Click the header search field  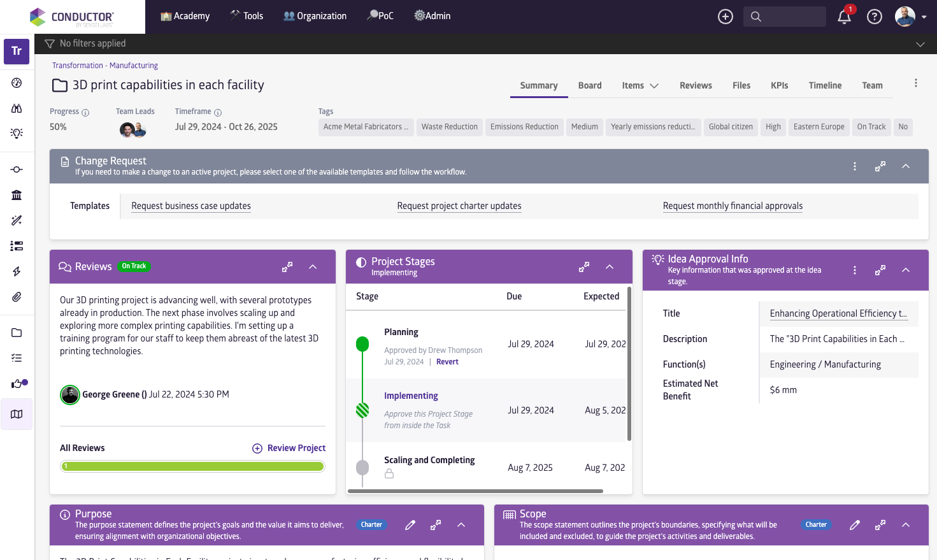coord(785,17)
